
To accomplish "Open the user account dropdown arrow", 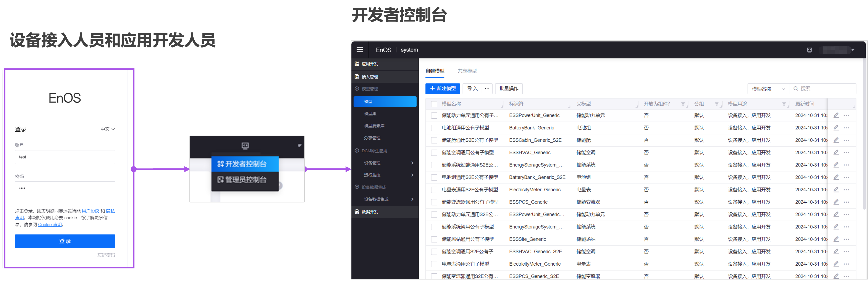I will [853, 50].
